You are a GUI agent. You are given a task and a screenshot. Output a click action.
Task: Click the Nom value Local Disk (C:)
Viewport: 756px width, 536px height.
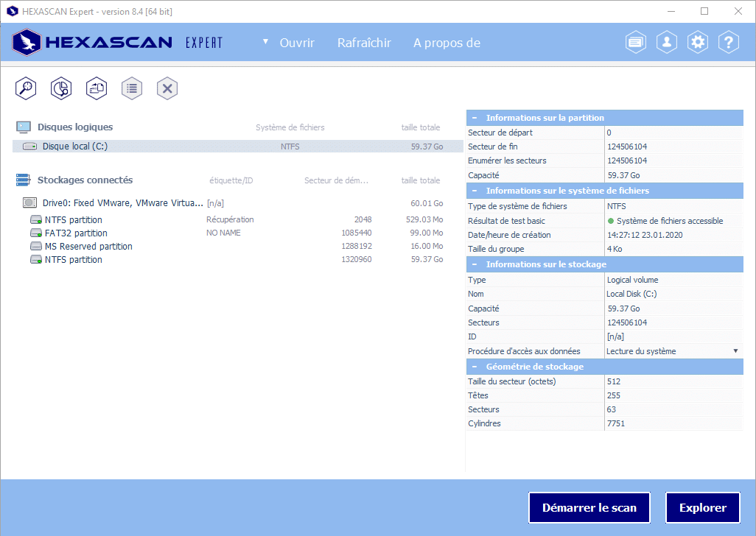[x=631, y=294]
